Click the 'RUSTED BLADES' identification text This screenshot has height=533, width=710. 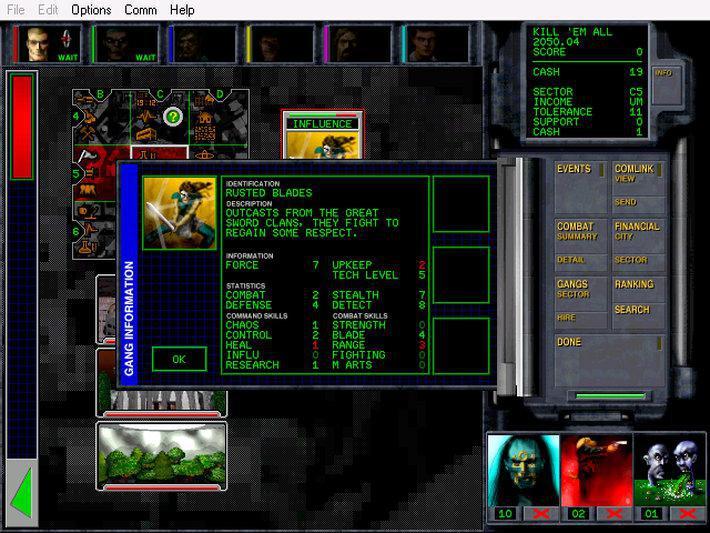coord(269,193)
